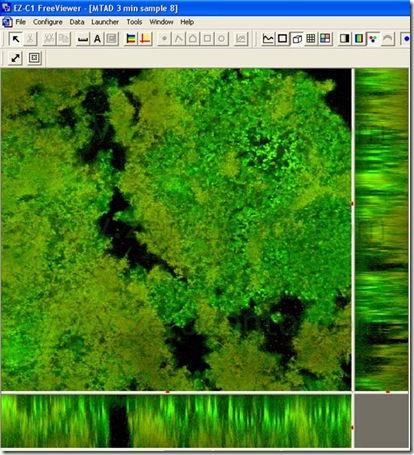The width and height of the screenshot is (414, 455).
Task: Click the grayed arch icon
Action: point(388,39)
